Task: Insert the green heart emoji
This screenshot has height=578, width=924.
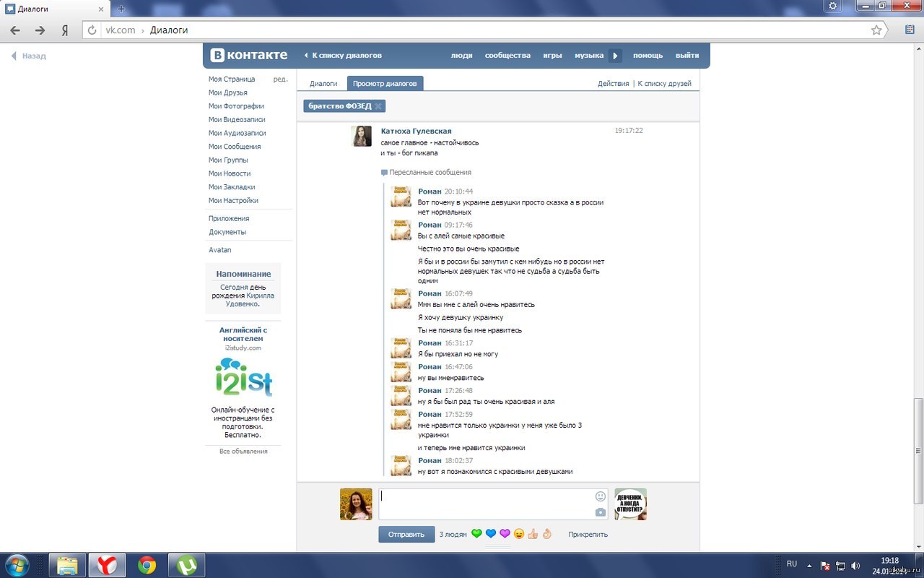Action: pyautogui.click(x=476, y=534)
